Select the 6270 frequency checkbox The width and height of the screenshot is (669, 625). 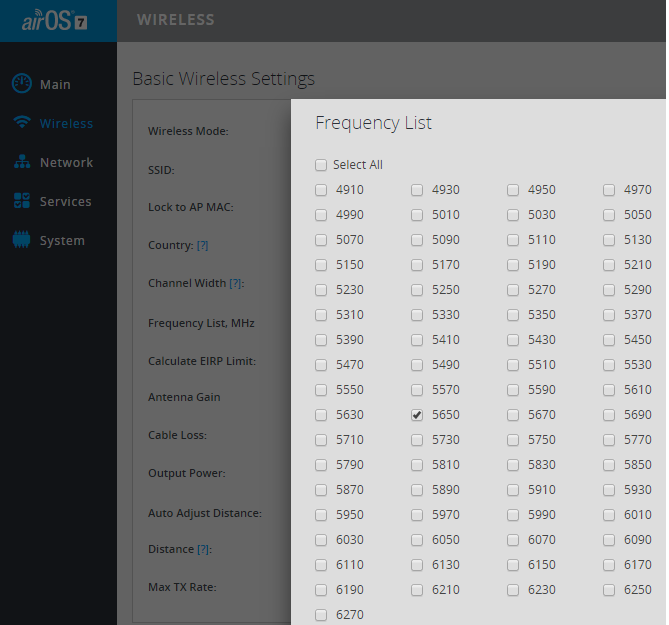[x=321, y=615]
